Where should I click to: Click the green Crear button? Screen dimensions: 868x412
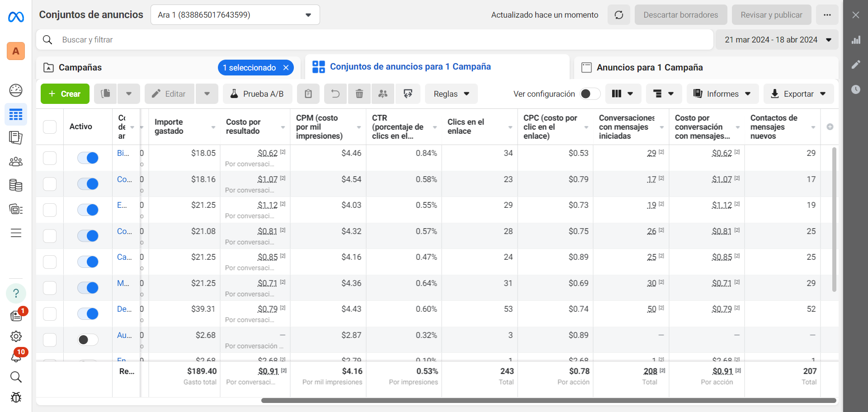(x=65, y=94)
